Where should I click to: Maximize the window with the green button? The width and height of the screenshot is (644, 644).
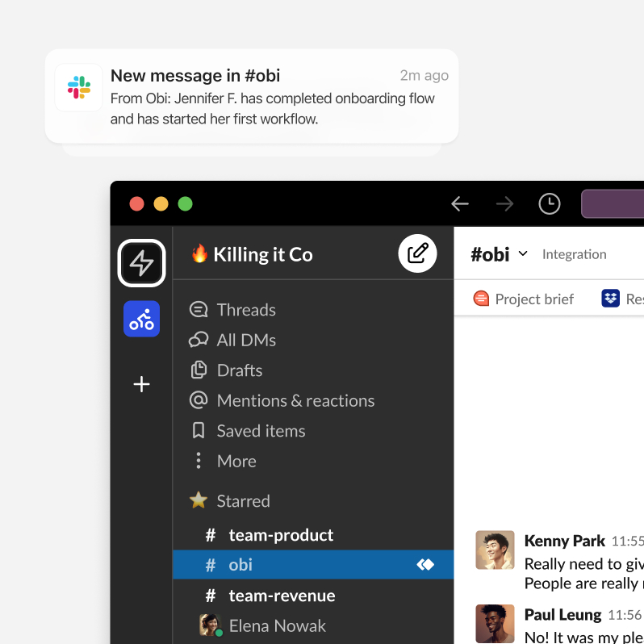tap(186, 203)
